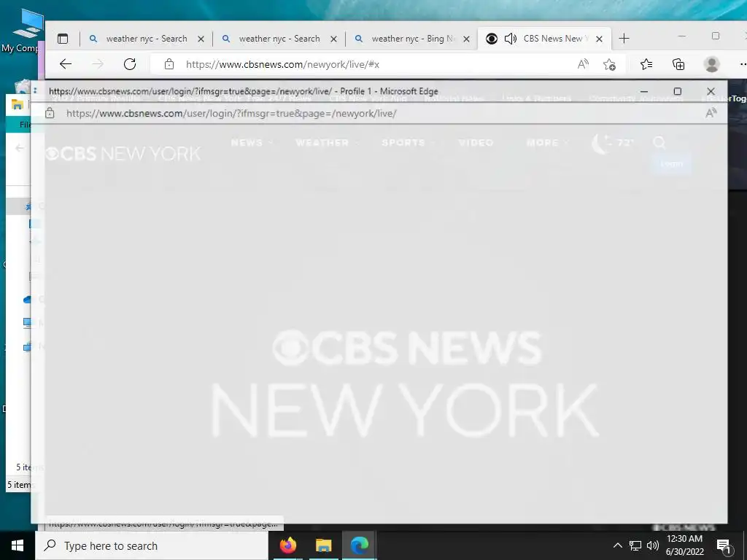Open the Edge profile avatar

[712, 64]
